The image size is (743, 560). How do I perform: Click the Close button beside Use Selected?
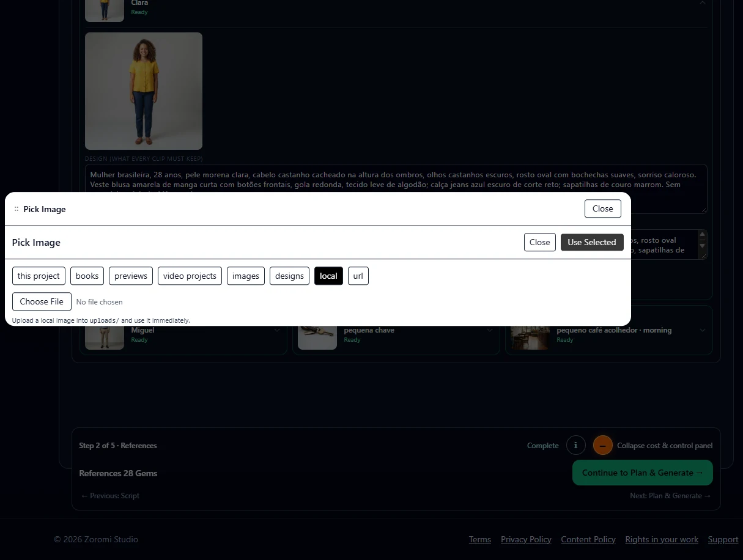point(540,242)
